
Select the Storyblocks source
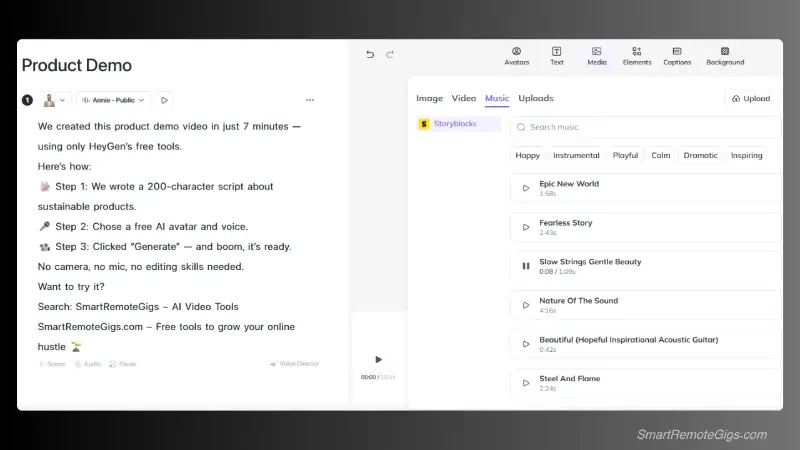[458, 123]
